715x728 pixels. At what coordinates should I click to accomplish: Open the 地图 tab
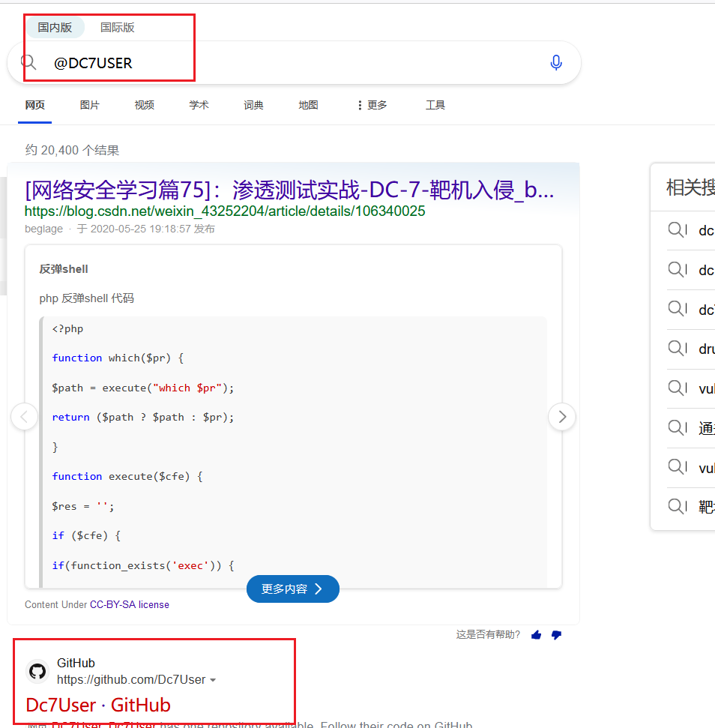[x=308, y=105]
